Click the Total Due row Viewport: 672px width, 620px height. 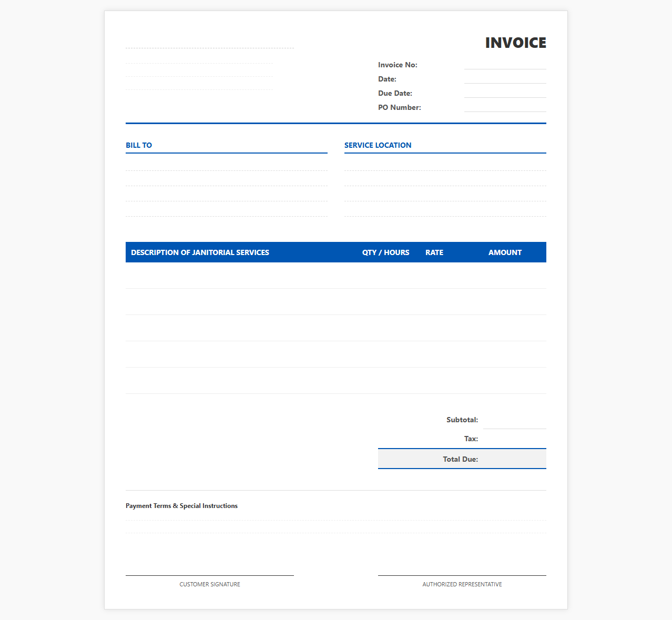[x=462, y=459]
